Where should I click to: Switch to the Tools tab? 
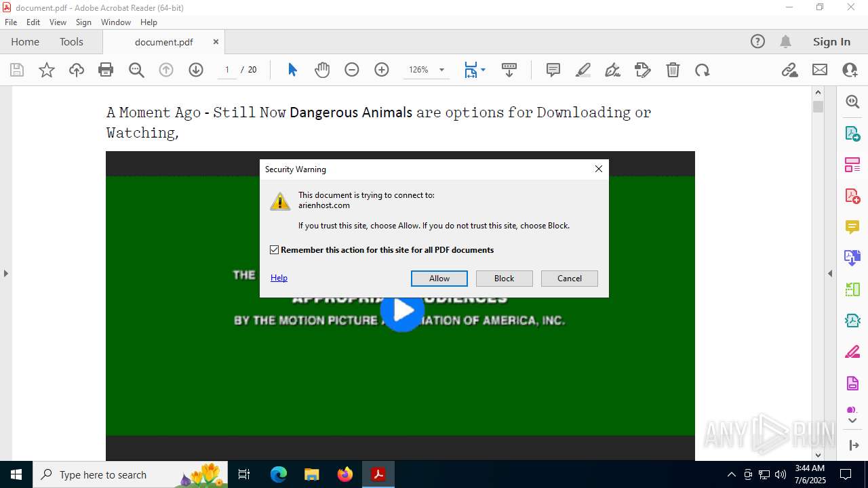pos(71,41)
